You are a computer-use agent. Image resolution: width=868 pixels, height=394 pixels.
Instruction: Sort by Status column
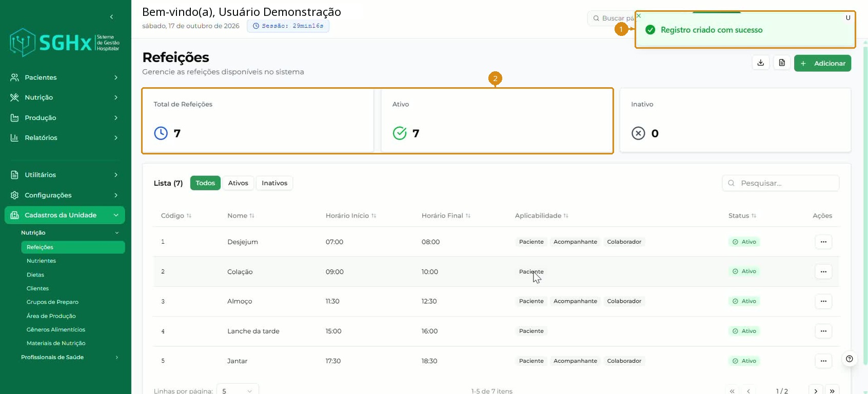[742, 215]
